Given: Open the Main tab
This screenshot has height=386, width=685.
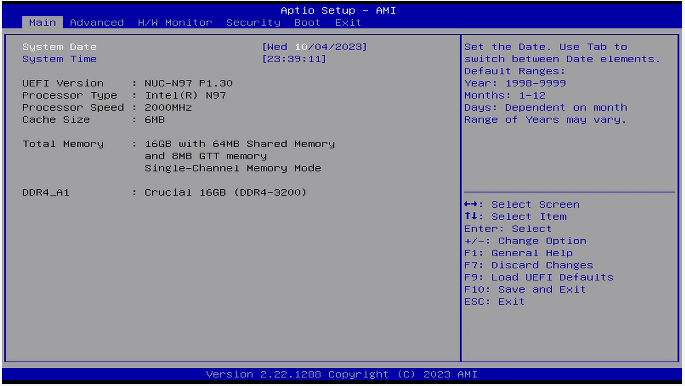Looking at the screenshot, I should tap(42, 22).
